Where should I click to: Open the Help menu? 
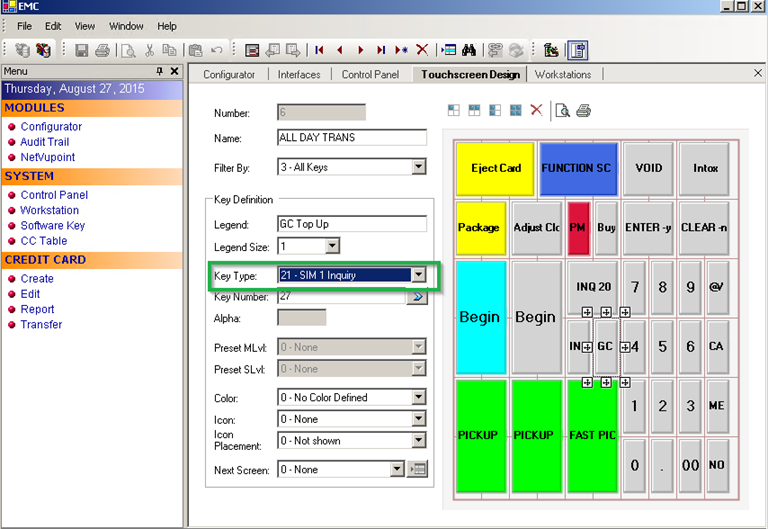[167, 26]
